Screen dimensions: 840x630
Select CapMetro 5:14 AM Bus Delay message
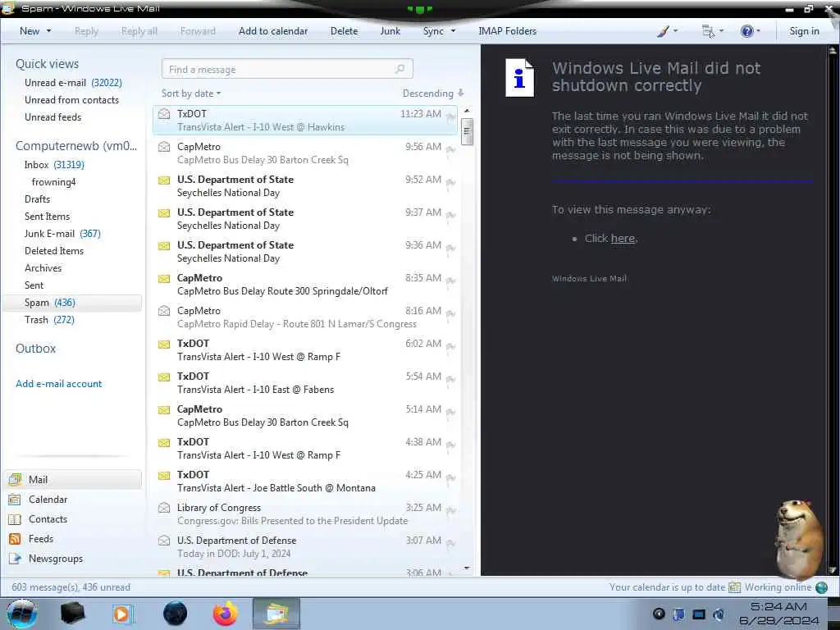pos(305,416)
